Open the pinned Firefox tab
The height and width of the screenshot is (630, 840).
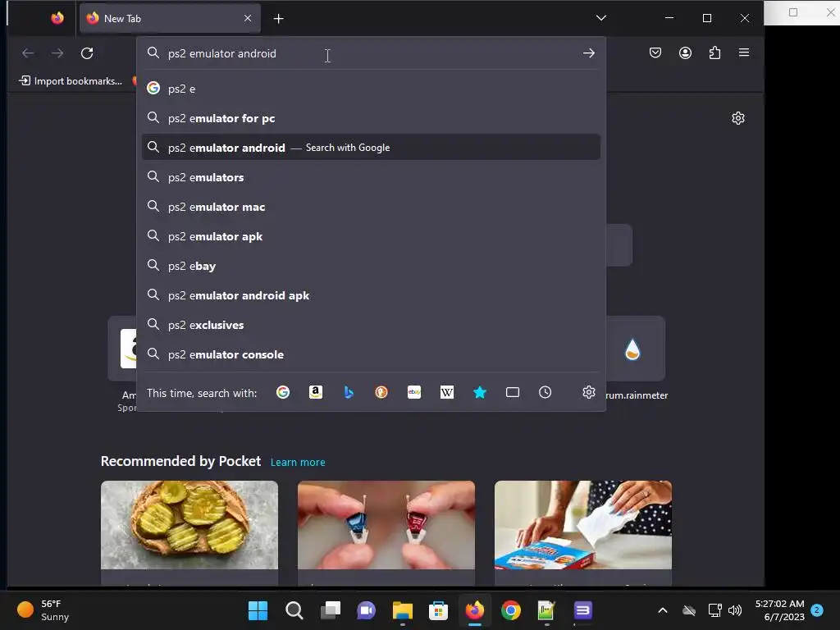tap(57, 18)
